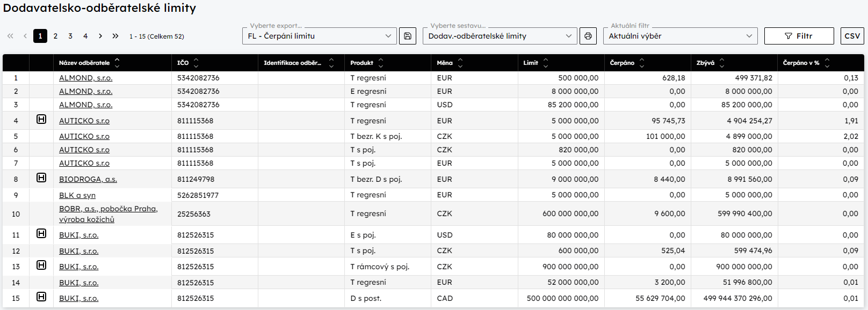
Task: Open AUTICKO s.r.o link in row 7
Action: point(84,163)
